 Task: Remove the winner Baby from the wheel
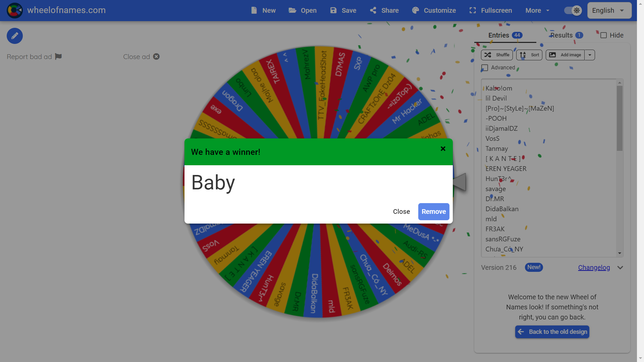[433, 212]
